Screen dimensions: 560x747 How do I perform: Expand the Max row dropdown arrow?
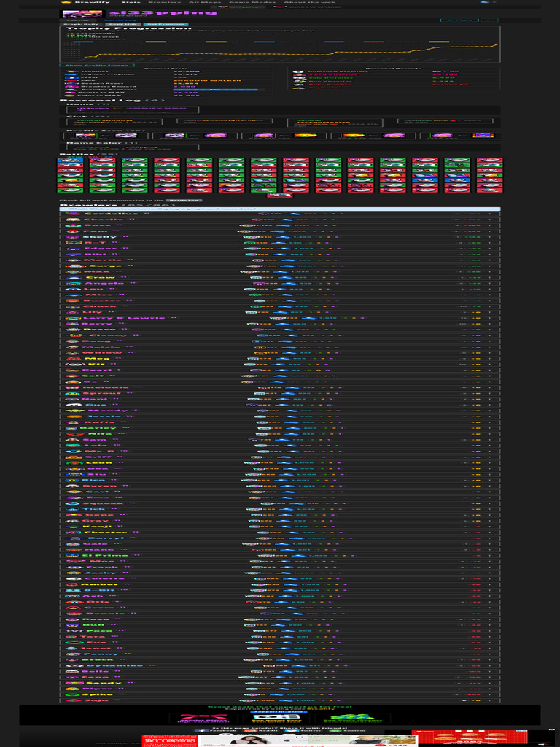pos(489,271)
